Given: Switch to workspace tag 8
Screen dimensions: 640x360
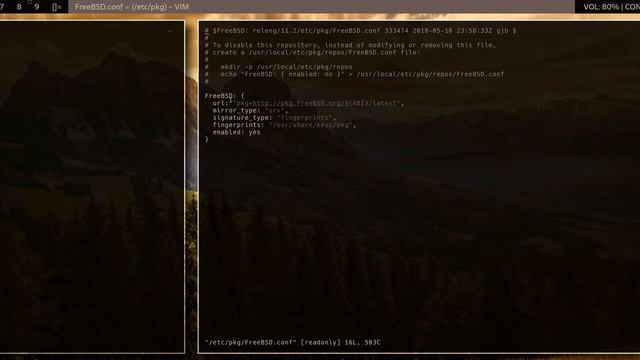Looking at the screenshot, I should coord(19,7).
